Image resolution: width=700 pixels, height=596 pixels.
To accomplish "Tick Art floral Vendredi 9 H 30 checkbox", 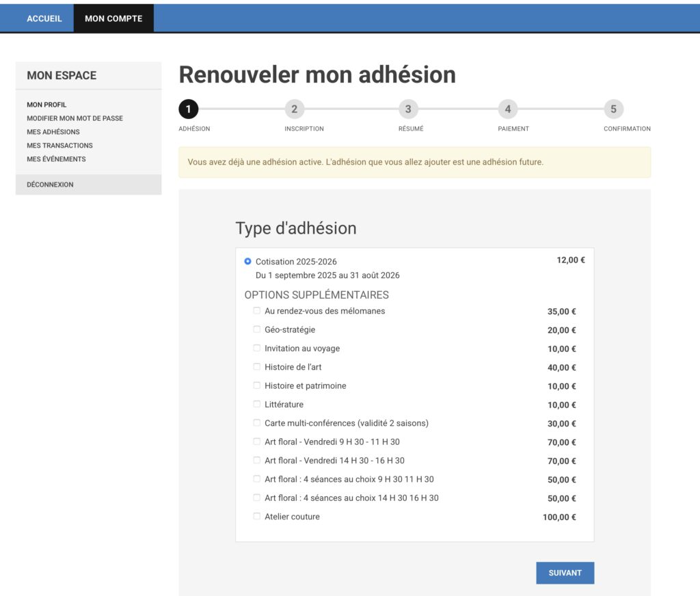I will pyautogui.click(x=257, y=442).
